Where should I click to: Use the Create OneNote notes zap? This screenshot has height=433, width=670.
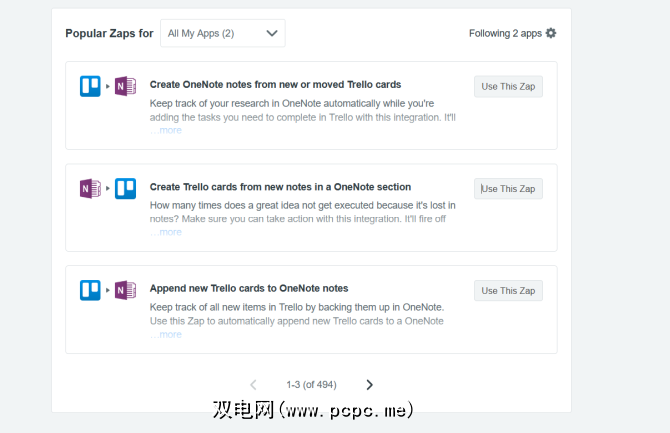[x=508, y=86]
